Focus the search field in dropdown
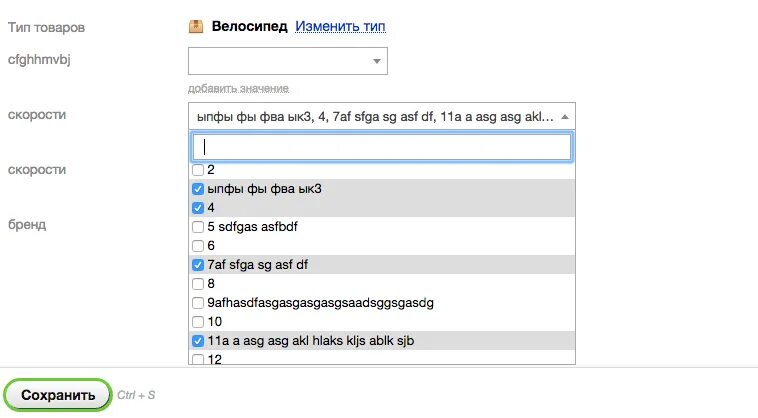758x418 pixels. [x=382, y=147]
